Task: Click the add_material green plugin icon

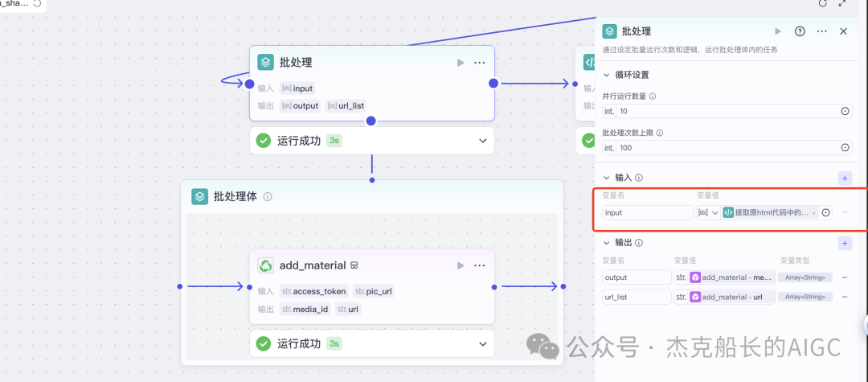Action: tap(266, 265)
